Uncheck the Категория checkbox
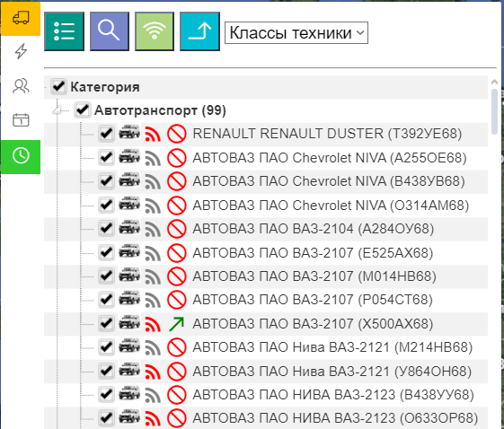 [x=58, y=86]
